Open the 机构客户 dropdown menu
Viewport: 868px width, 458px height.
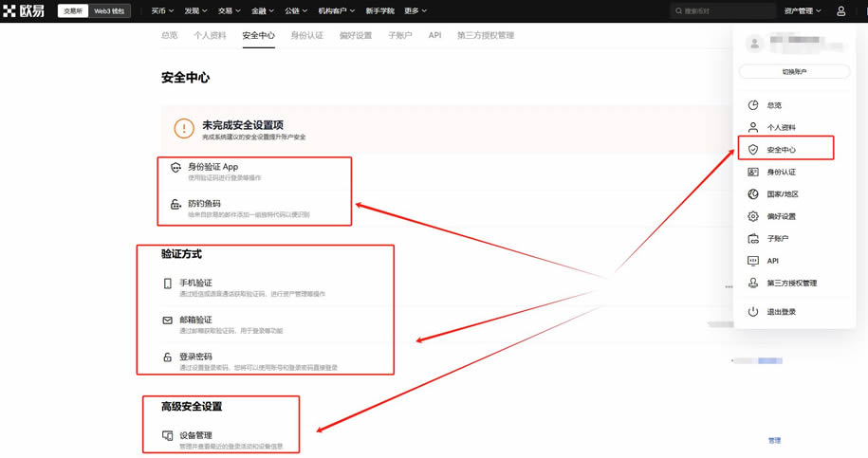[337, 11]
